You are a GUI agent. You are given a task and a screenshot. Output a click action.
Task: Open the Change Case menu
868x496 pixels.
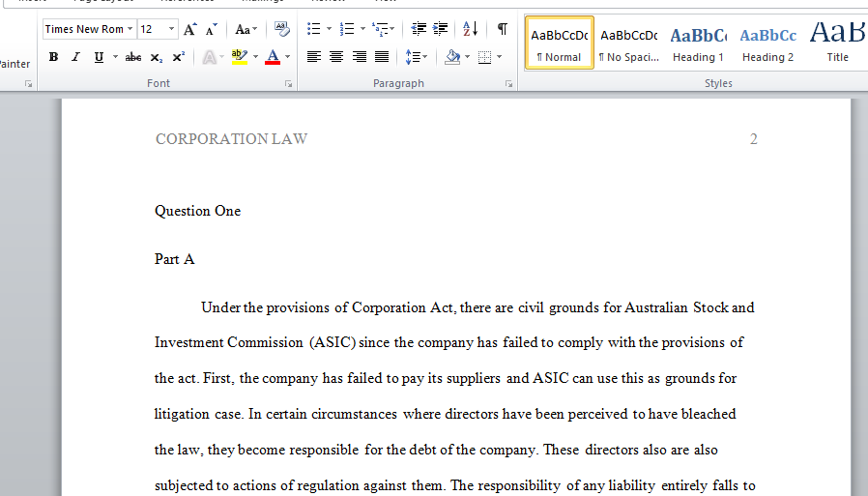(246, 29)
